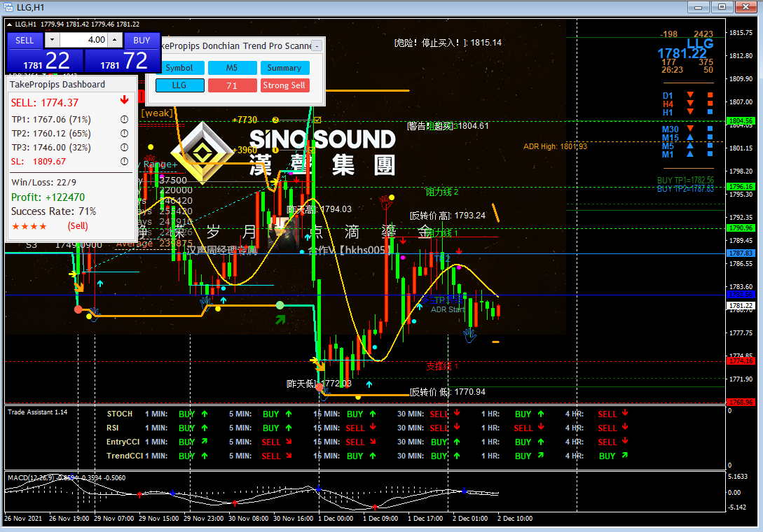Click the yellow circle marker numbered 2

(275, 120)
